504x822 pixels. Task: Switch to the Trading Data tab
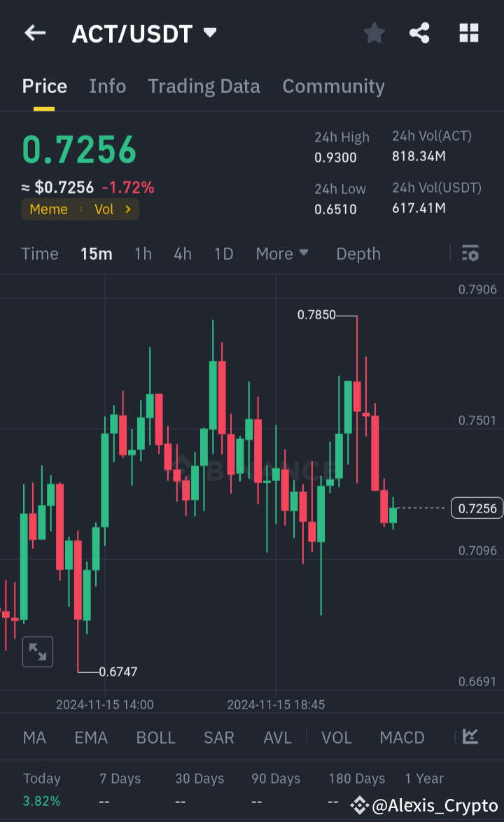point(204,85)
